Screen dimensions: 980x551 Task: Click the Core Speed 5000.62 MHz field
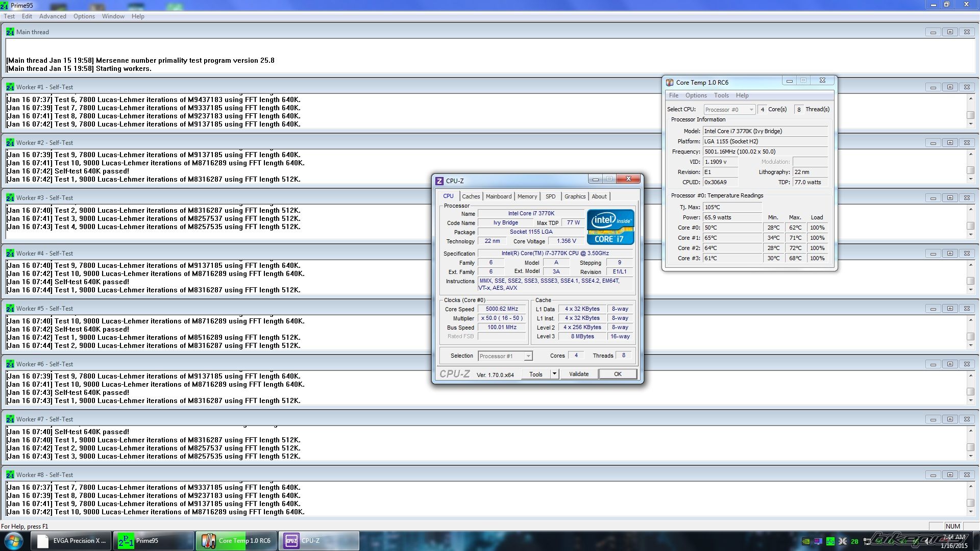click(502, 309)
